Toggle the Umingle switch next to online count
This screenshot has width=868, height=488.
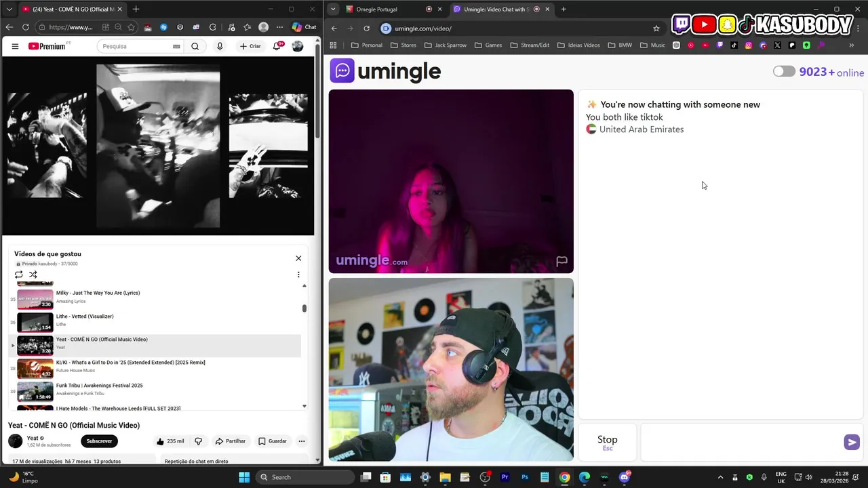784,71
